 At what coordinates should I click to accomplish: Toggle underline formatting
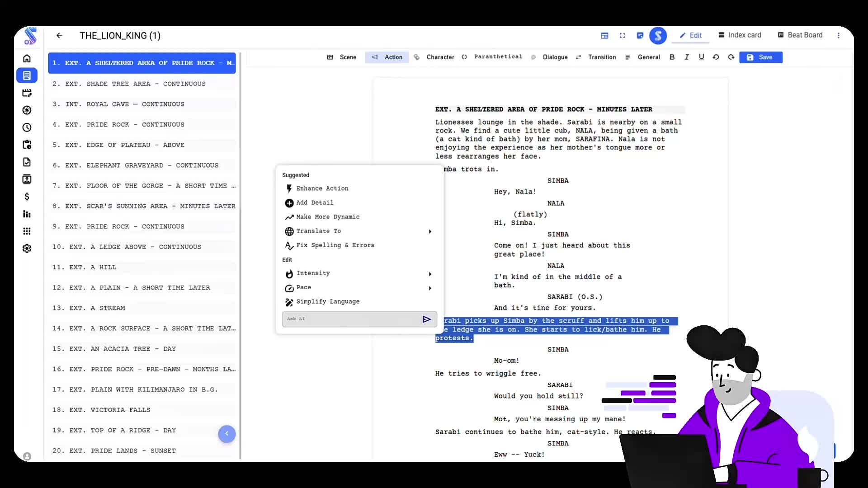pyautogui.click(x=701, y=57)
